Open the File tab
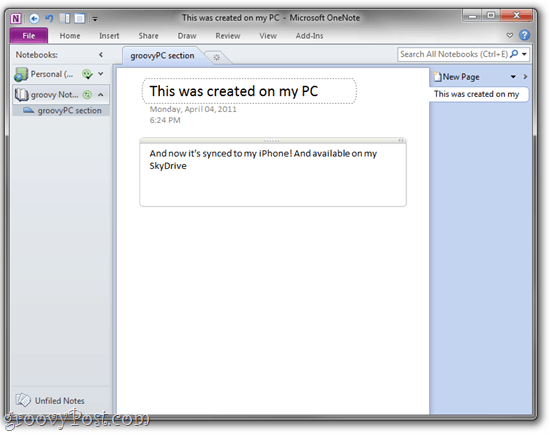The height and width of the screenshot is (436, 550). [29, 36]
